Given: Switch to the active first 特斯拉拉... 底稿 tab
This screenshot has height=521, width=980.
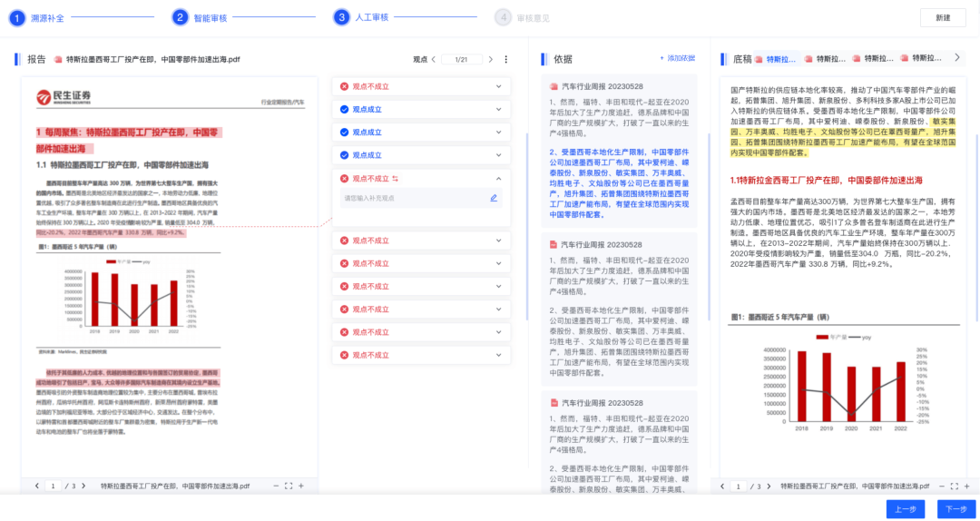Looking at the screenshot, I should point(776,59).
